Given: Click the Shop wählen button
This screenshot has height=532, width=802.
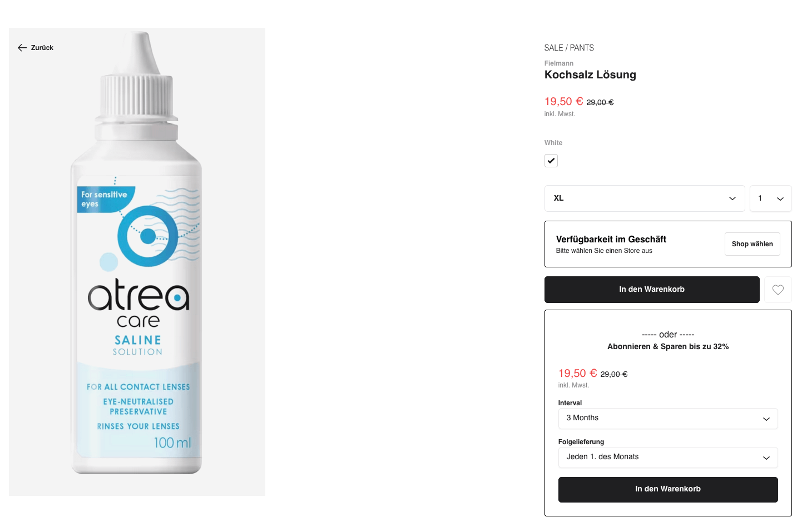Looking at the screenshot, I should tap(752, 244).
